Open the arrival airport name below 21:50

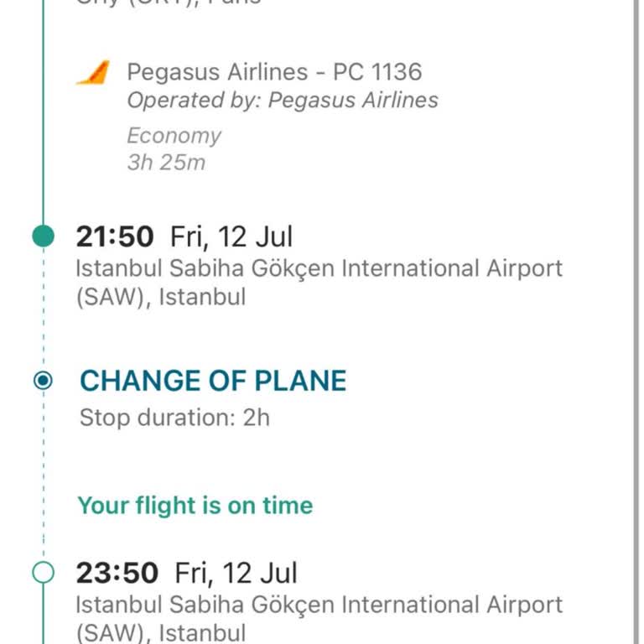pyautogui.click(x=319, y=283)
